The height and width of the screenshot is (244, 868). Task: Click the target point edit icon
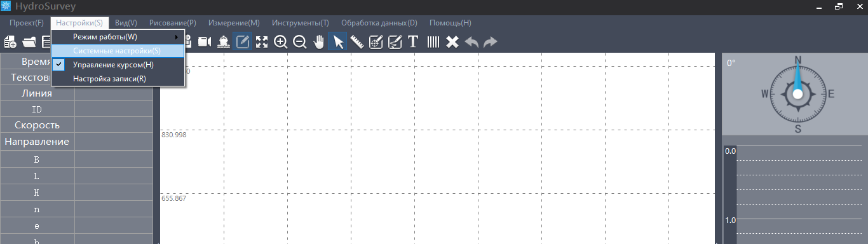(376, 42)
